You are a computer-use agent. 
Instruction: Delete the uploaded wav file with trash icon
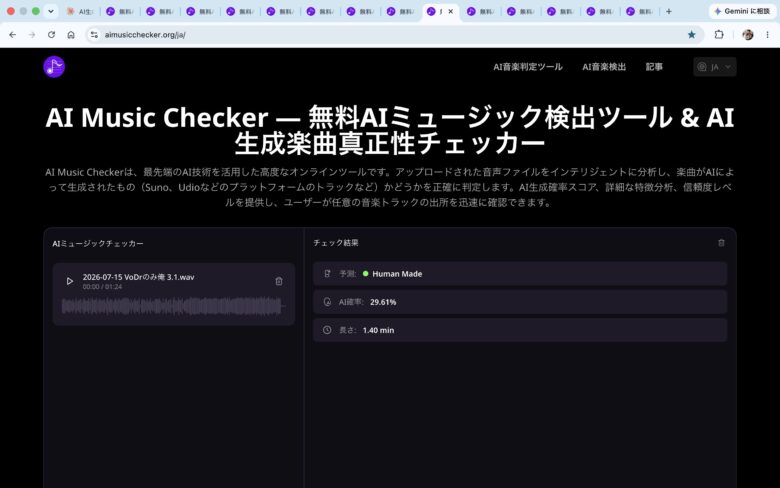(x=279, y=281)
